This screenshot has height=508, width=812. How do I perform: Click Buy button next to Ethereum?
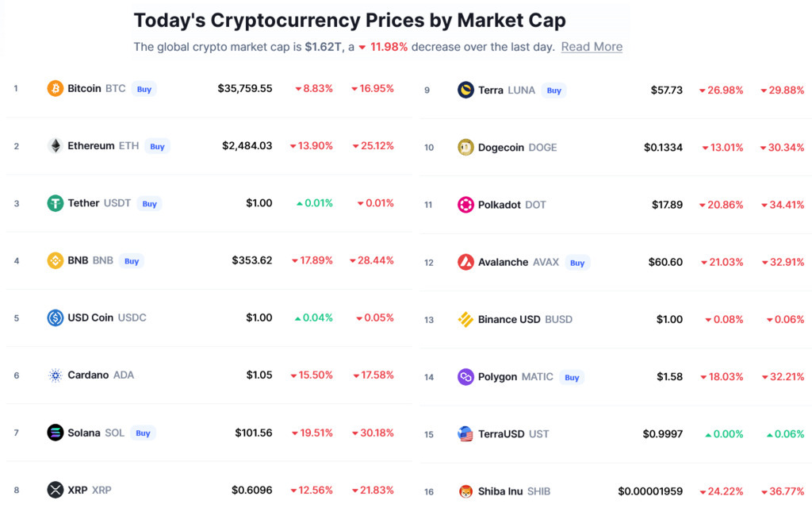[x=158, y=147]
